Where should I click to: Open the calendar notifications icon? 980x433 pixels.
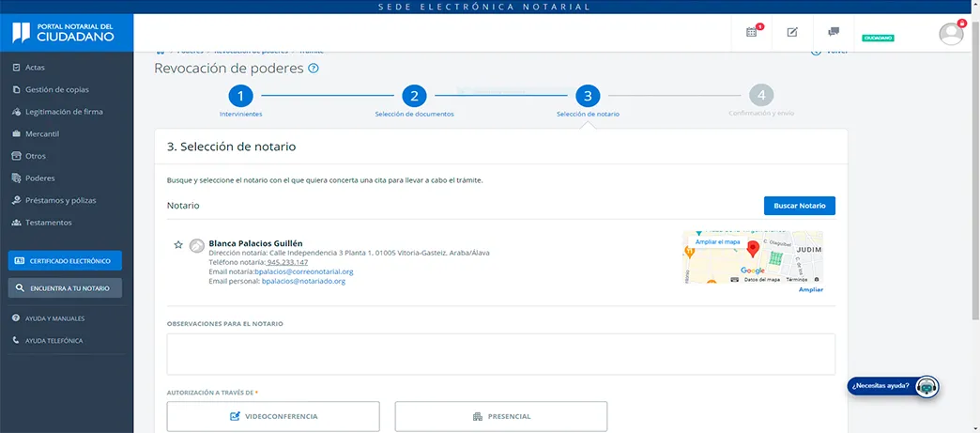(x=751, y=32)
